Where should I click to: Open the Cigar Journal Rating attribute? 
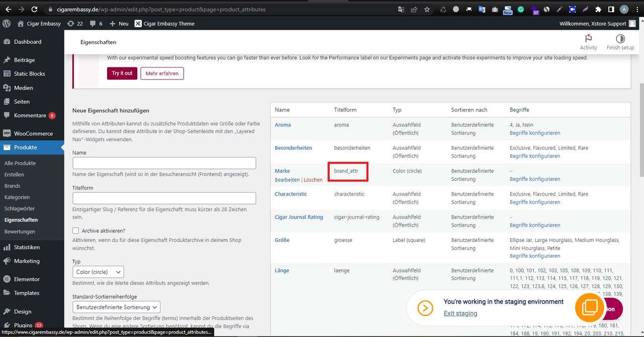click(299, 217)
